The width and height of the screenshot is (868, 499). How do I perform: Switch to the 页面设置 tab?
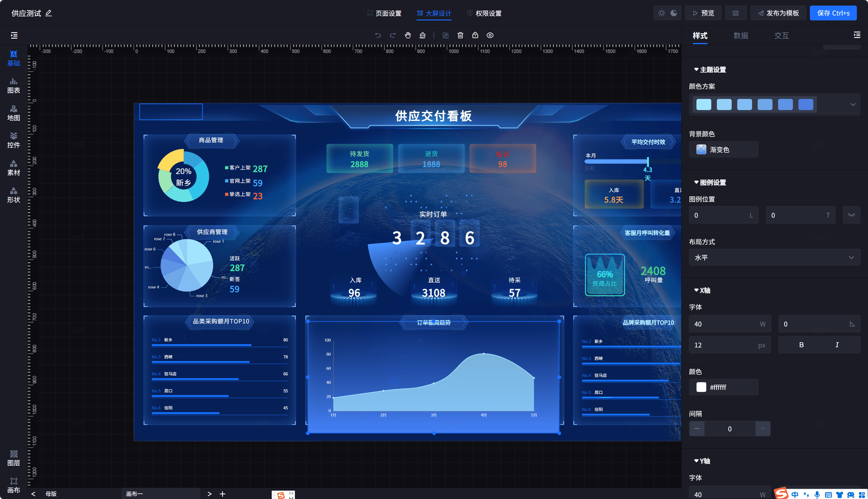coord(384,13)
